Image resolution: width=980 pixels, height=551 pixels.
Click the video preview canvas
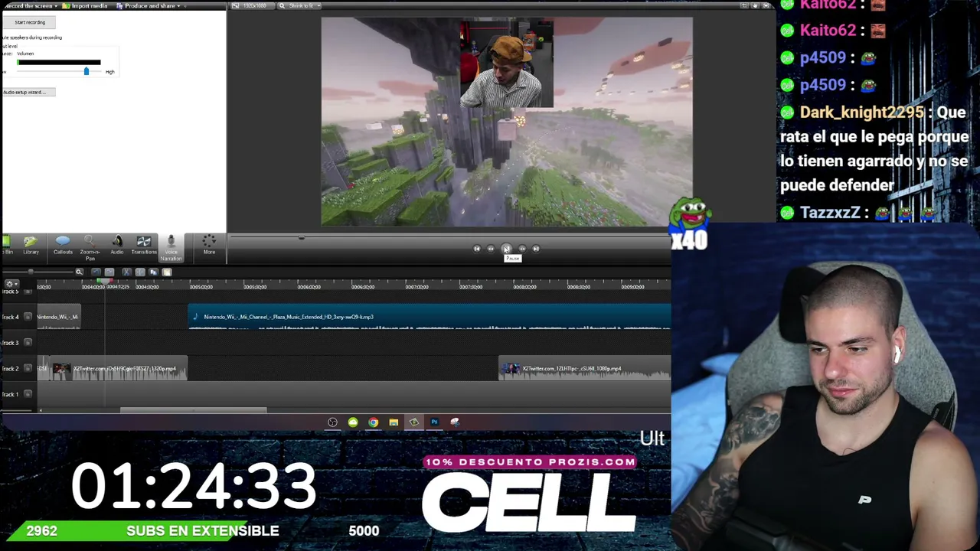click(507, 122)
